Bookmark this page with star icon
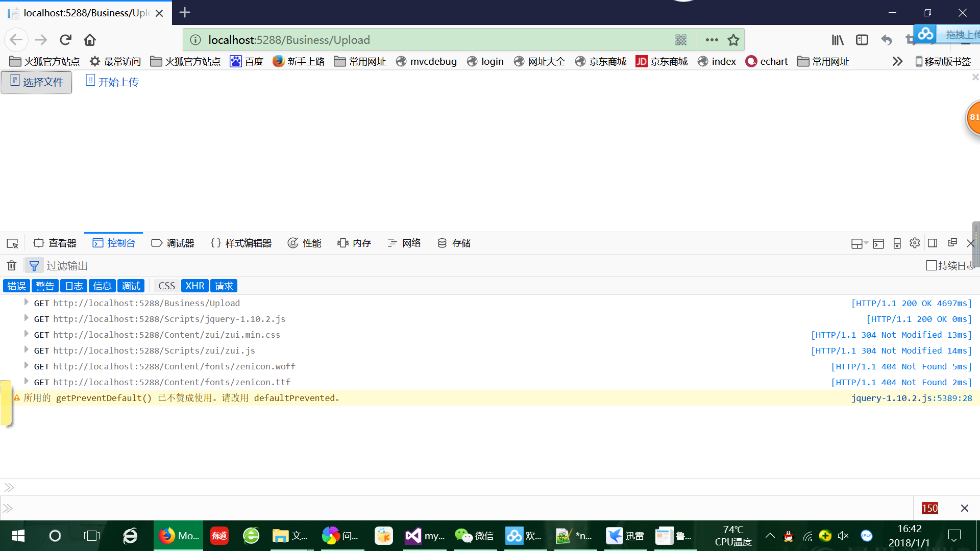The height and width of the screenshot is (551, 980). (733, 40)
